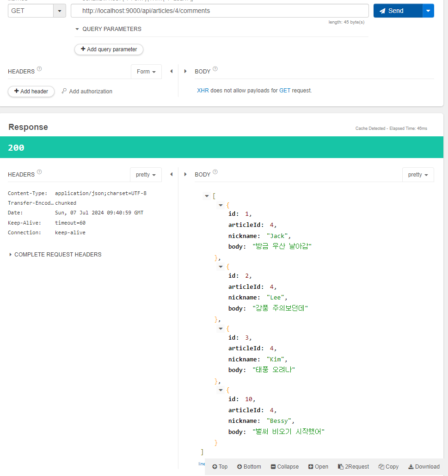Select the Date header value

[99, 213]
